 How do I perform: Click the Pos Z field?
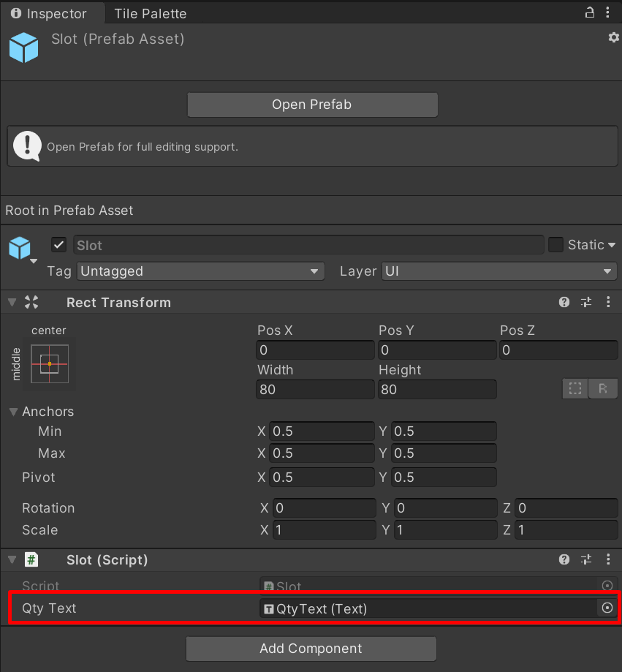(558, 350)
